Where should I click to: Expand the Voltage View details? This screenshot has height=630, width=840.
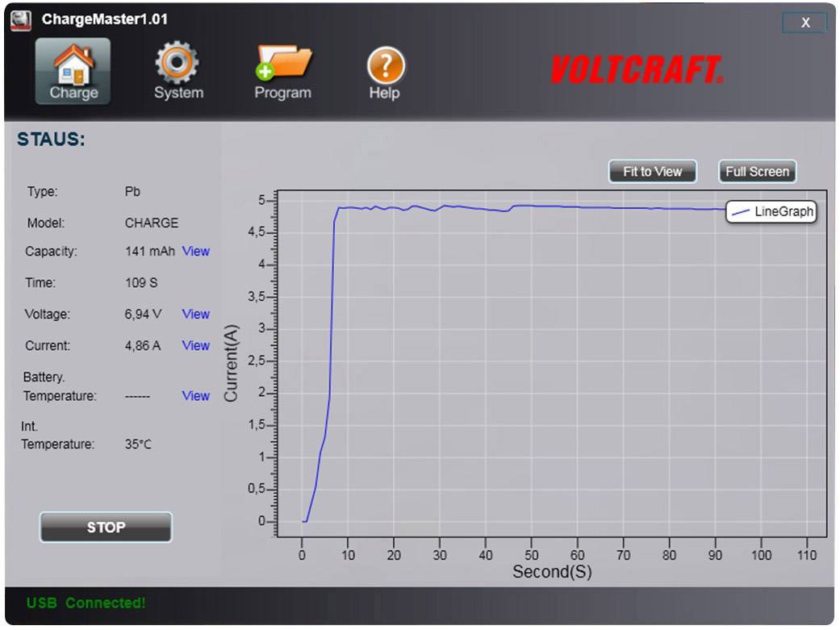click(x=195, y=314)
